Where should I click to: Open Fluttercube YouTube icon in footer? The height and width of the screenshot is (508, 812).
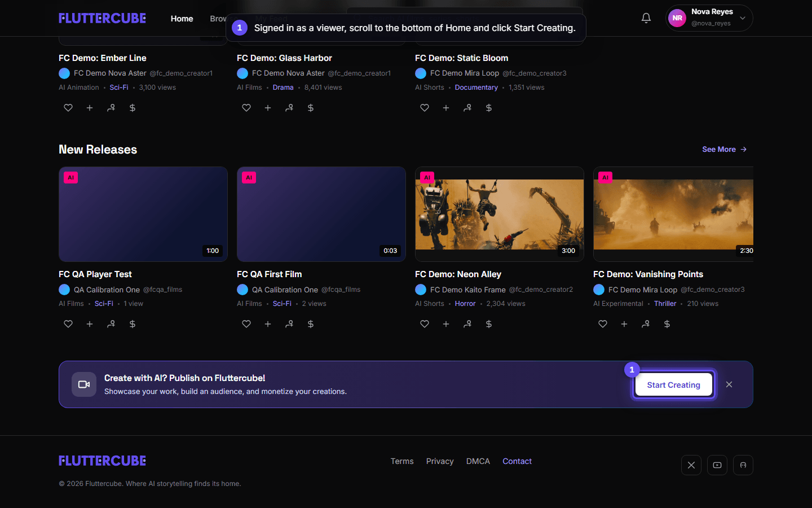(717, 465)
